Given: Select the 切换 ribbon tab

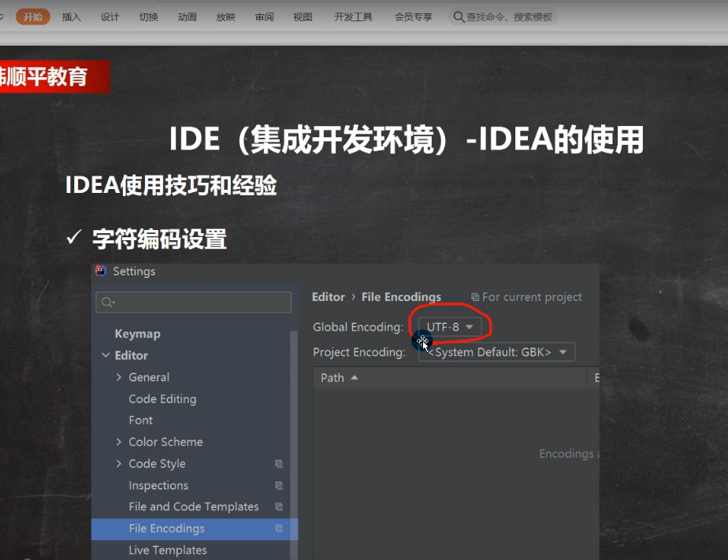Looking at the screenshot, I should [149, 17].
